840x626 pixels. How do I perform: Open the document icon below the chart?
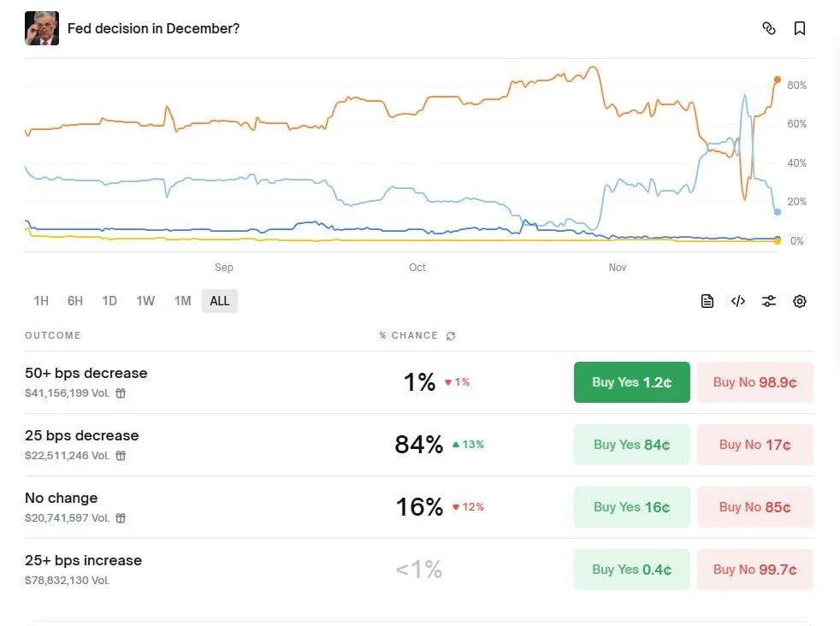click(707, 301)
